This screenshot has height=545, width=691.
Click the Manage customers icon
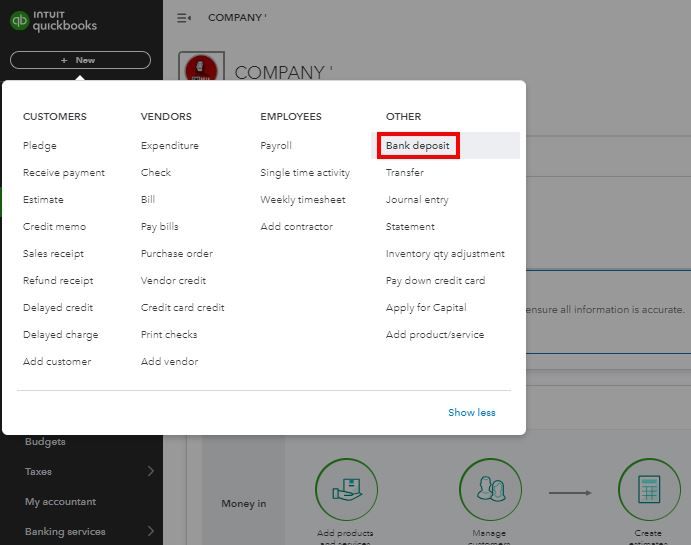[x=490, y=490]
